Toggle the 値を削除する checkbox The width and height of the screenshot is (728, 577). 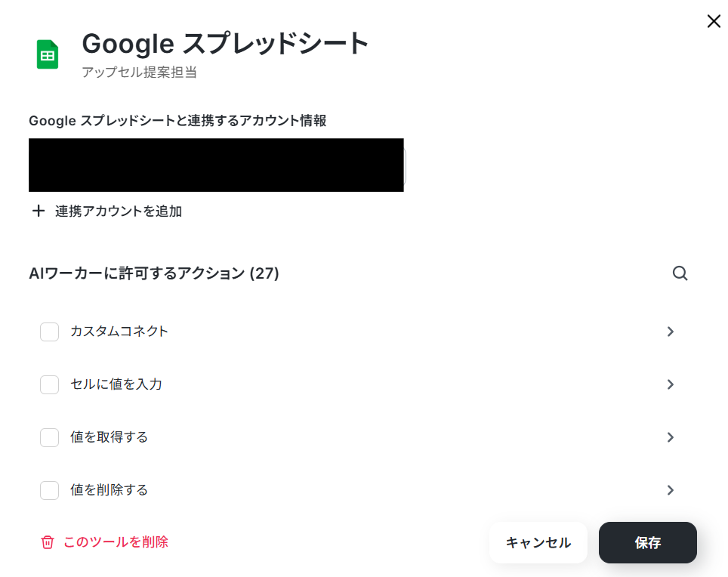[x=49, y=491]
